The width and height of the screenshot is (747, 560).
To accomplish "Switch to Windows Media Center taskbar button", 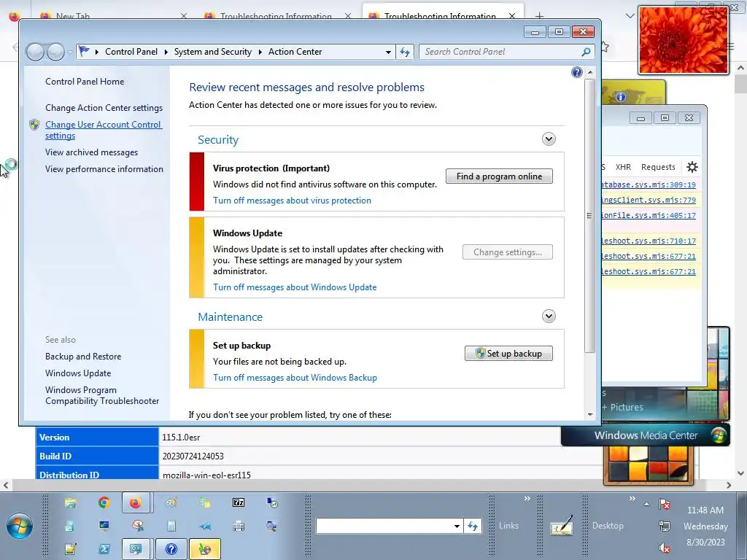I will (x=205, y=549).
